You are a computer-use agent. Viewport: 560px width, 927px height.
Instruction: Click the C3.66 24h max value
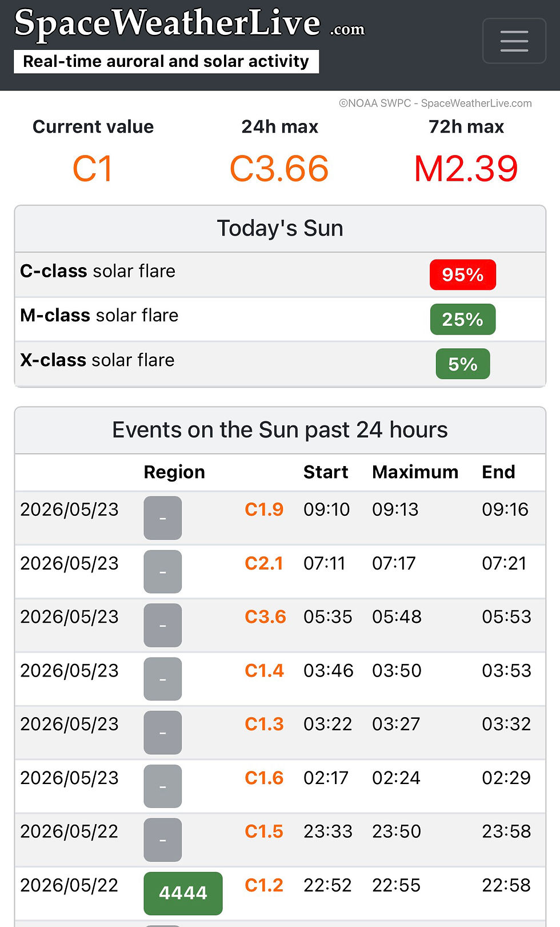point(279,169)
